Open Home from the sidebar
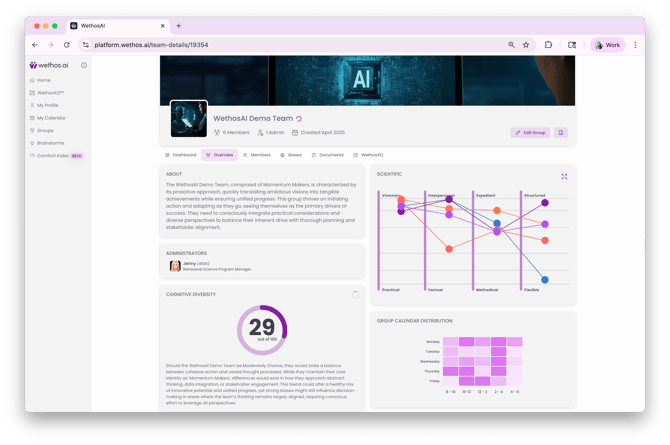Screen dimensions: 670x445 44,80
